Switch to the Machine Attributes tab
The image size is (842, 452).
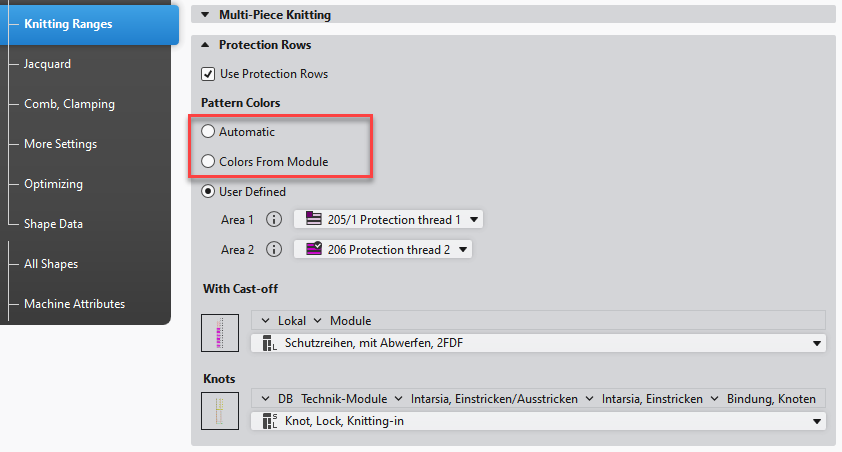[74, 304]
